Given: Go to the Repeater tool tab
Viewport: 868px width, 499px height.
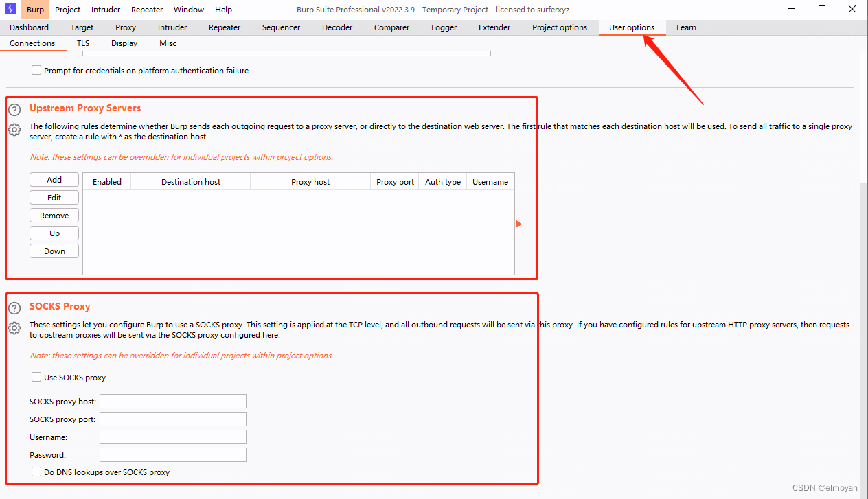Looking at the screenshot, I should click(x=225, y=27).
